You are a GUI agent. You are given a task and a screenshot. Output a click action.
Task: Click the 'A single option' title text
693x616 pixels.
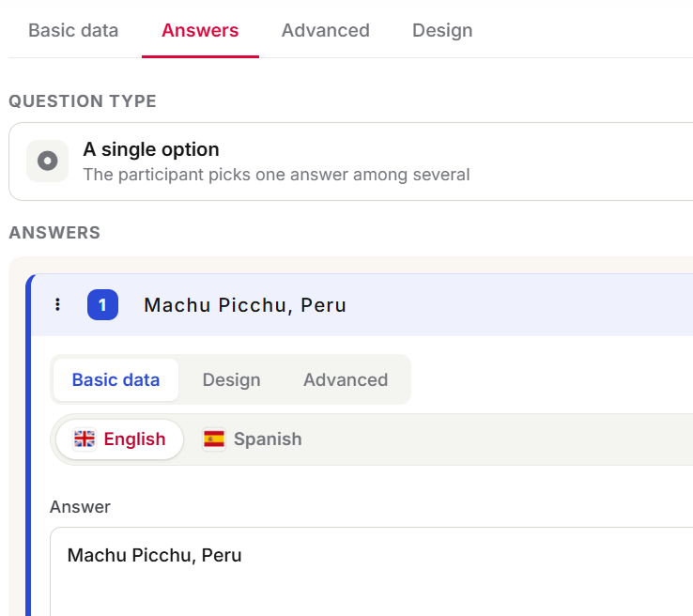click(x=151, y=150)
